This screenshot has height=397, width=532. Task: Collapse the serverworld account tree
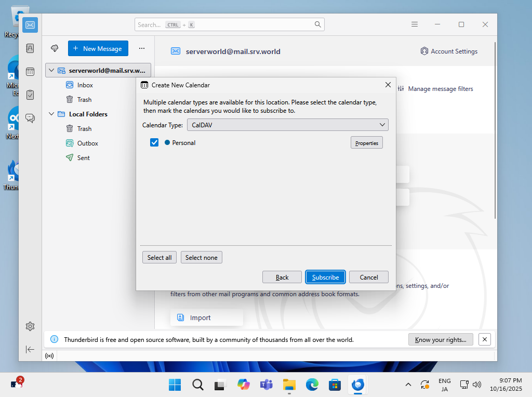(x=51, y=70)
